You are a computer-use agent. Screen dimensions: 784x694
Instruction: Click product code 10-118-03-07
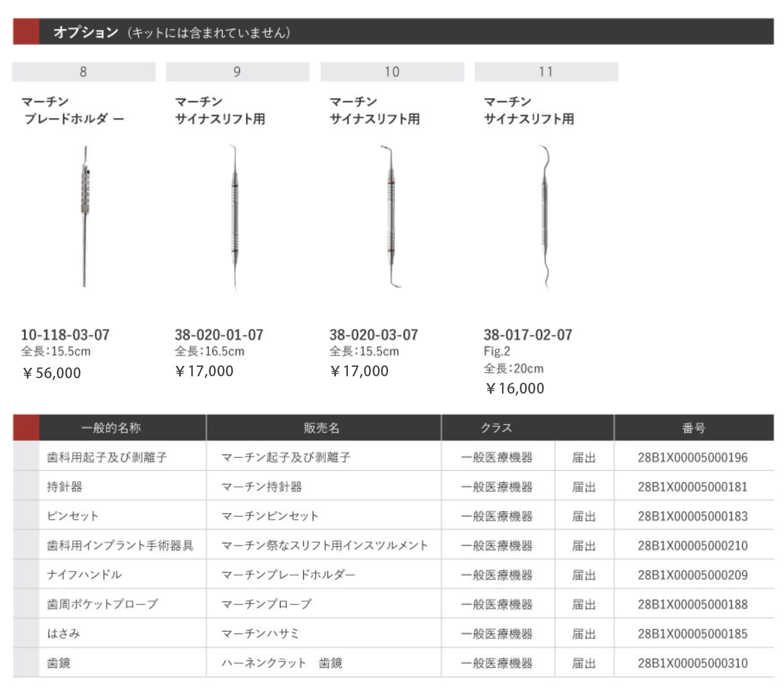(x=65, y=335)
